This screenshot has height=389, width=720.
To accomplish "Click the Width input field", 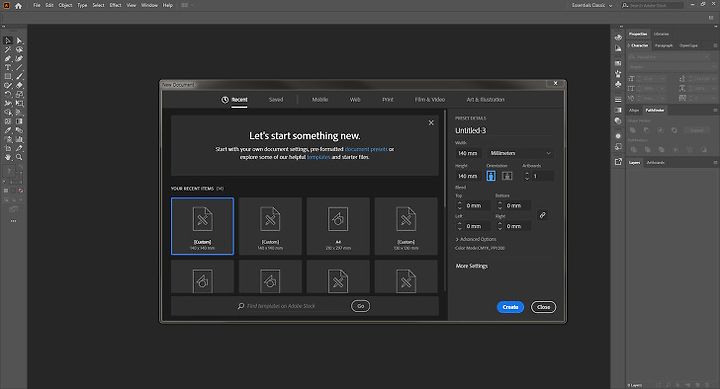I will click(468, 153).
